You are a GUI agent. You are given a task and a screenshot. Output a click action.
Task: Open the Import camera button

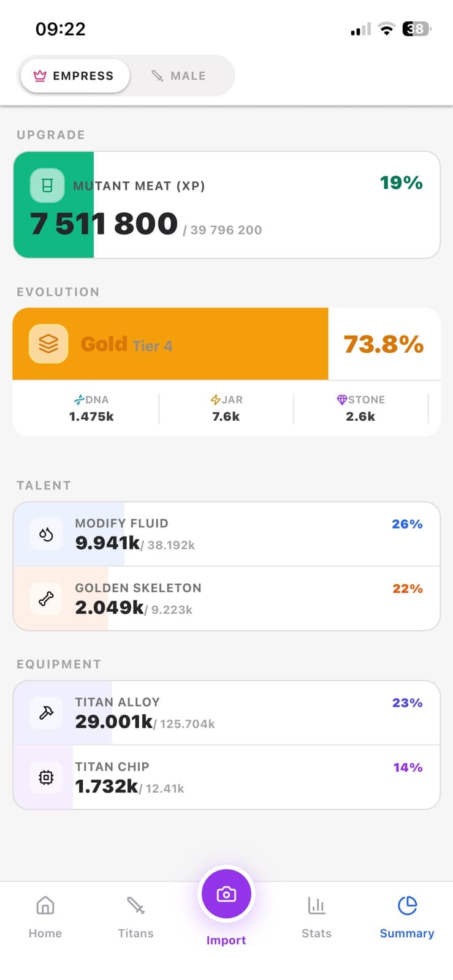[226, 894]
